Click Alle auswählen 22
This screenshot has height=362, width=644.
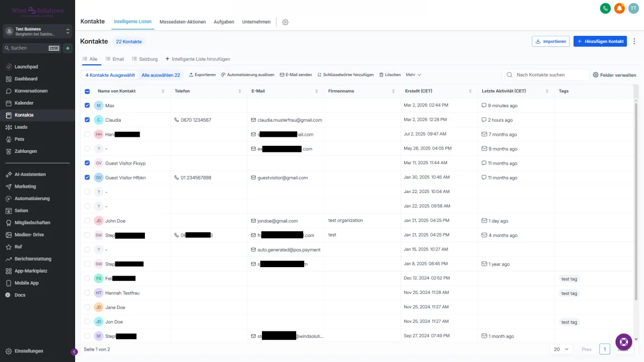click(160, 75)
